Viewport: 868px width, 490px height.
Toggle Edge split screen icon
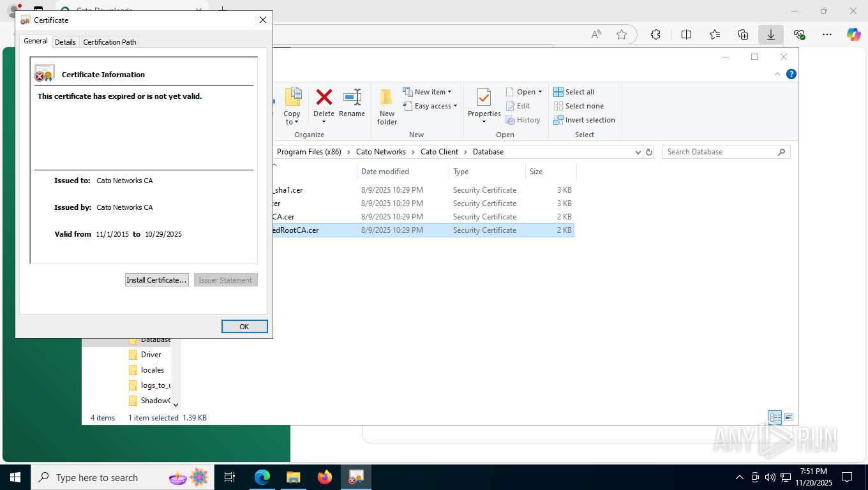coord(687,34)
